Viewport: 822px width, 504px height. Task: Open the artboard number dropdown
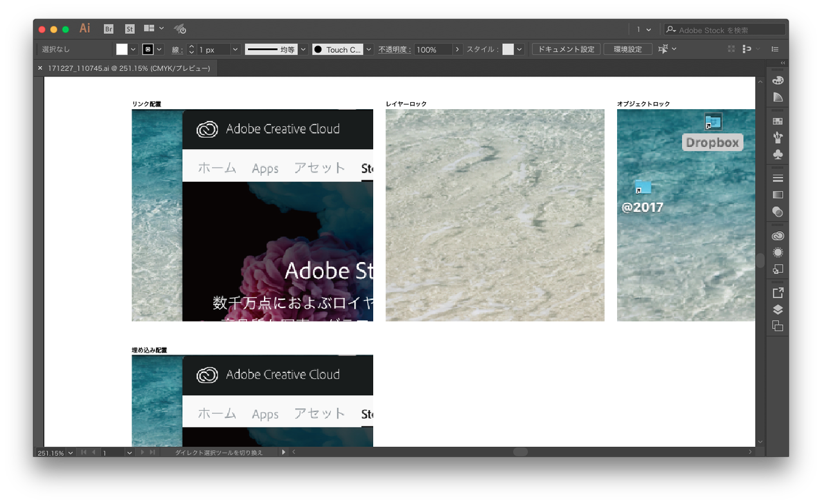click(129, 453)
